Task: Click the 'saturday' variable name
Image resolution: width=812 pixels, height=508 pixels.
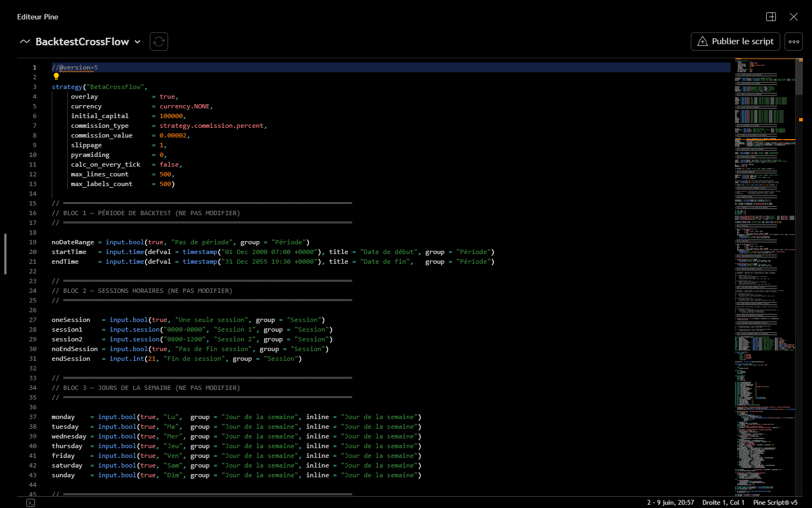Action: point(67,465)
